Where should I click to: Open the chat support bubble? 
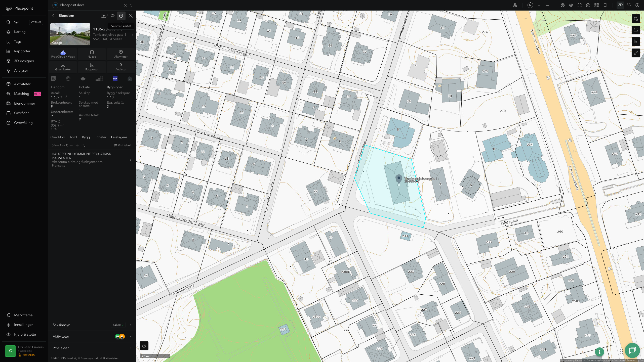pyautogui.click(x=632, y=350)
